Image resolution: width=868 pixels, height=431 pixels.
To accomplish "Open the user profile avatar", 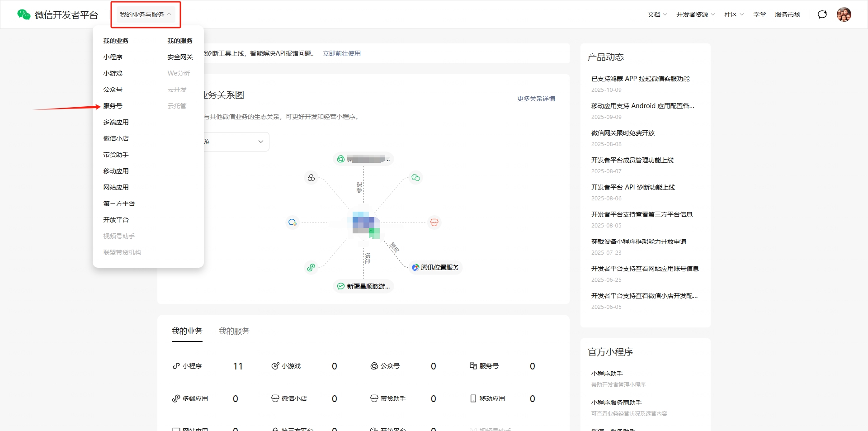I will 844,14.
